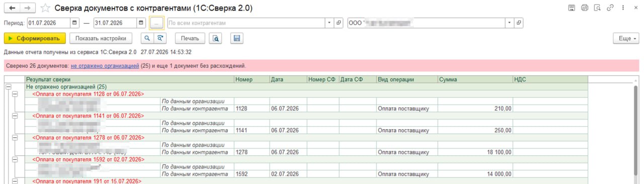Click the top-right save icon
The image size is (644, 184).
pos(571,8)
